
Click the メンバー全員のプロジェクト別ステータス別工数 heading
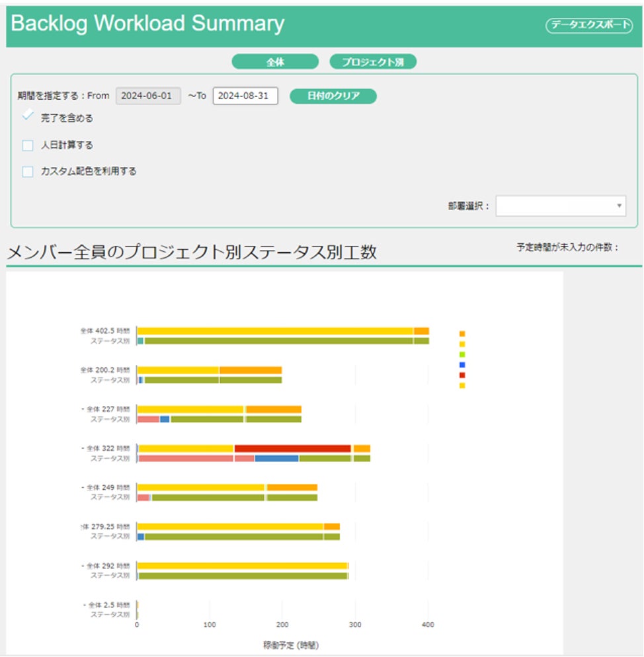tap(192, 252)
